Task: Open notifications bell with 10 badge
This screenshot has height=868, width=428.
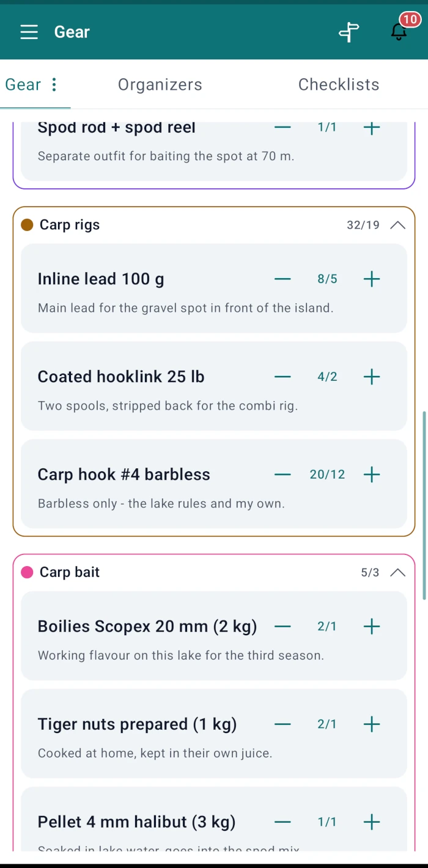Action: click(399, 31)
